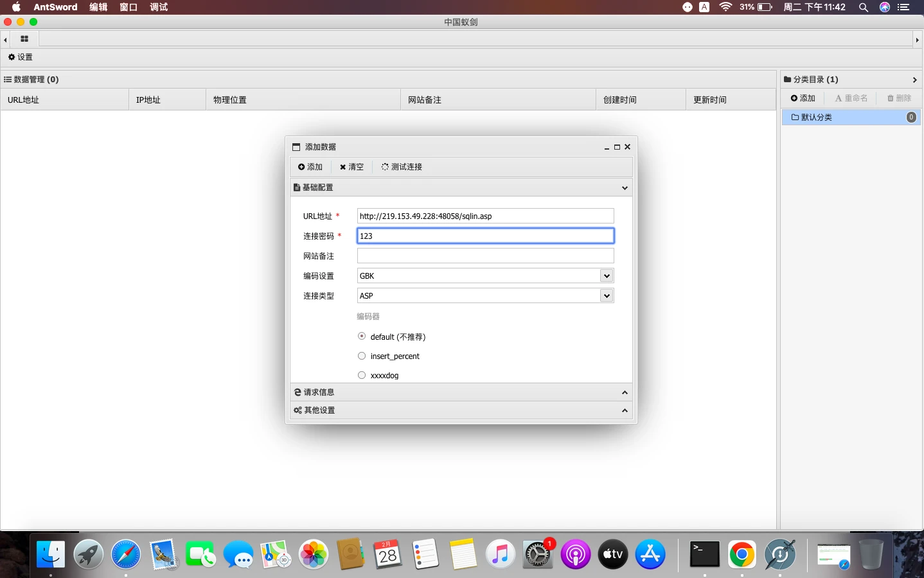Select the insert_percent encoder radio
924x578 pixels.
click(362, 356)
